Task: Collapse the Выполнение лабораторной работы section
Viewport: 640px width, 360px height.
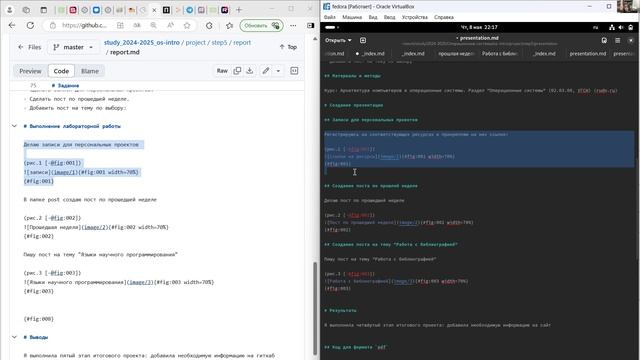Action: [14, 126]
